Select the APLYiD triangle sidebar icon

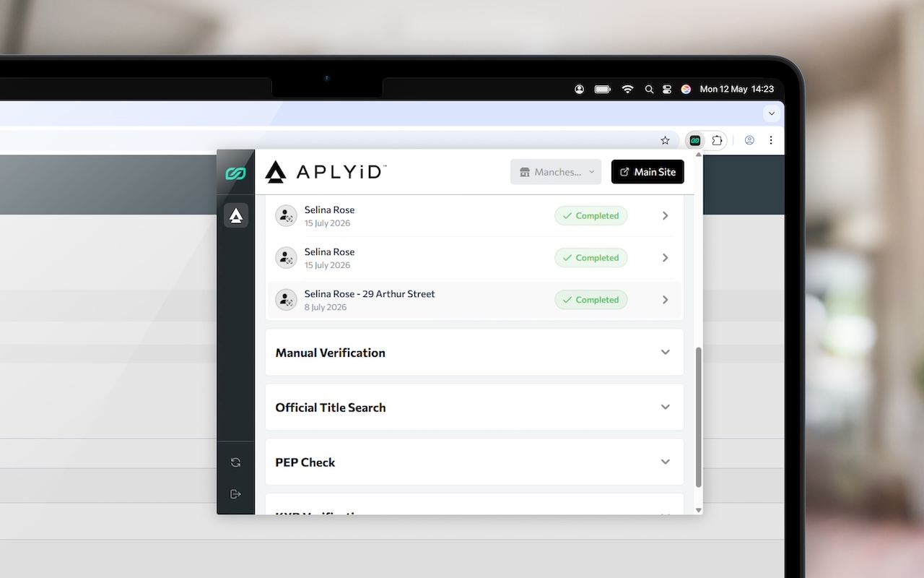pos(236,215)
